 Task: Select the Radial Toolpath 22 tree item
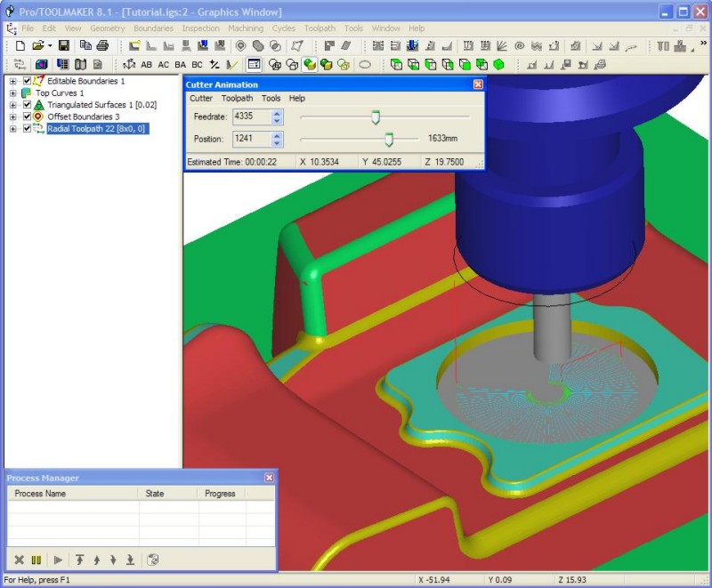click(96, 129)
